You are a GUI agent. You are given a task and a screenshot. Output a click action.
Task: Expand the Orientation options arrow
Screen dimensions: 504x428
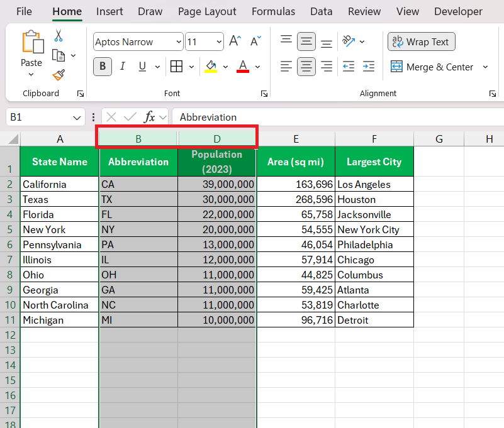[x=362, y=41]
